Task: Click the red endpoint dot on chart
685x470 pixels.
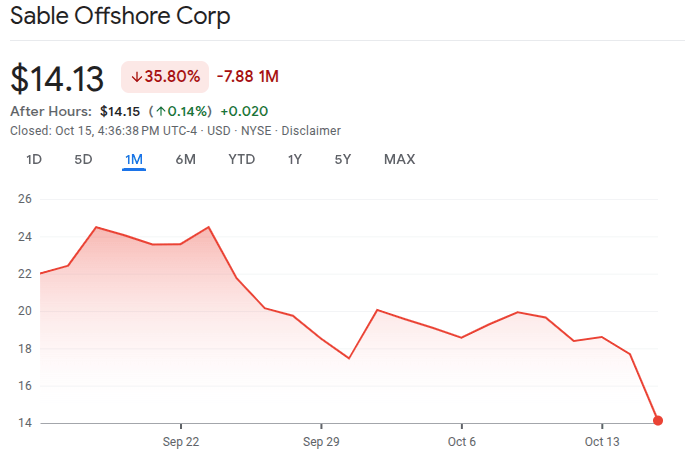Action: coord(658,420)
